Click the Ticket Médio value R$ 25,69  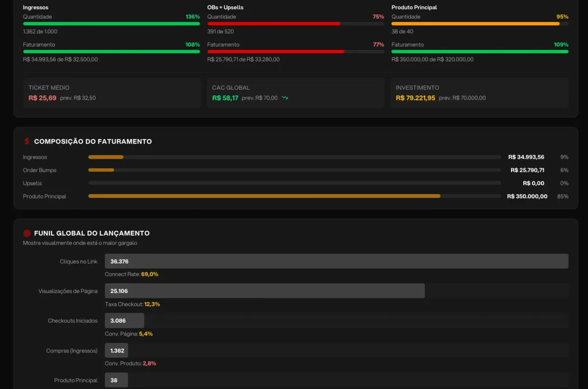pyautogui.click(x=43, y=98)
